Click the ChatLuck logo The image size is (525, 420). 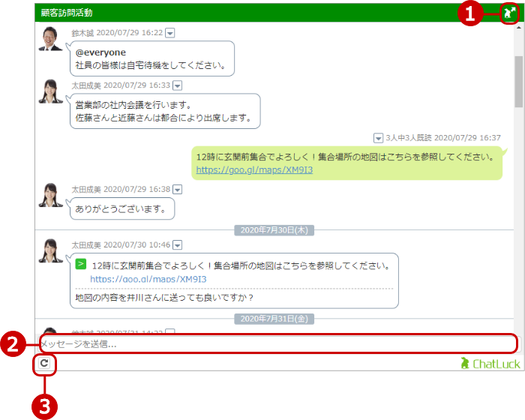(x=490, y=364)
